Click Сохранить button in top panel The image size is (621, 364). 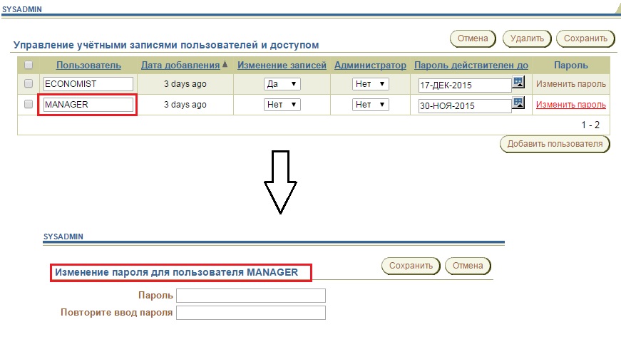pos(585,38)
